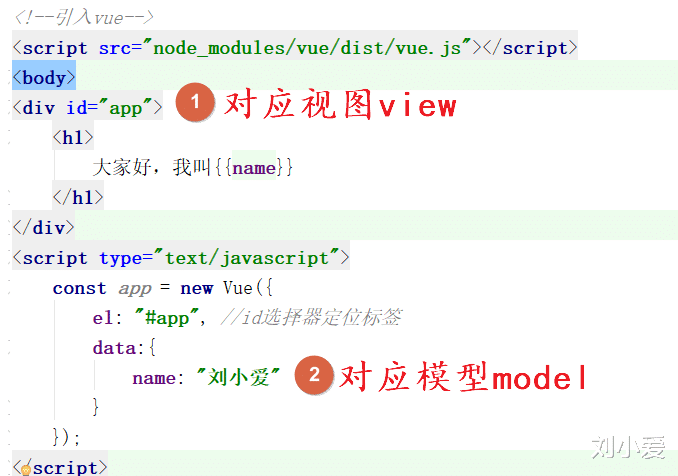Click "name" inside the double curly braces

[x=254, y=168]
